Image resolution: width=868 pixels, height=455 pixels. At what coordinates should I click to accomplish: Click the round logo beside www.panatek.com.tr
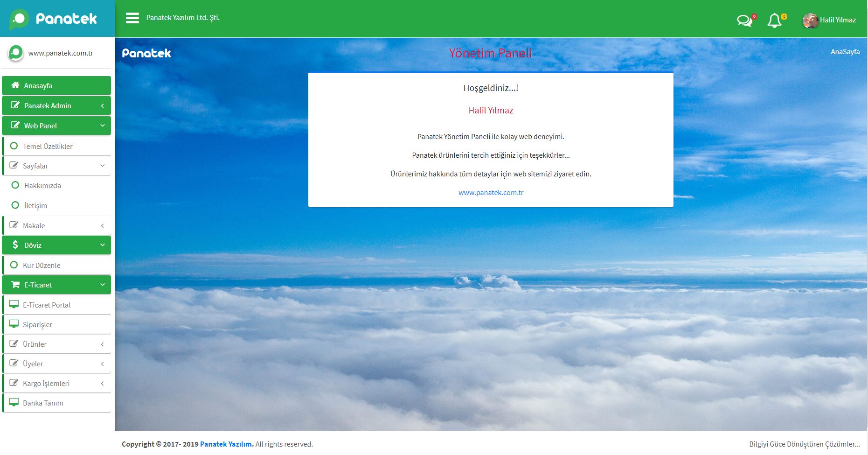(x=15, y=53)
